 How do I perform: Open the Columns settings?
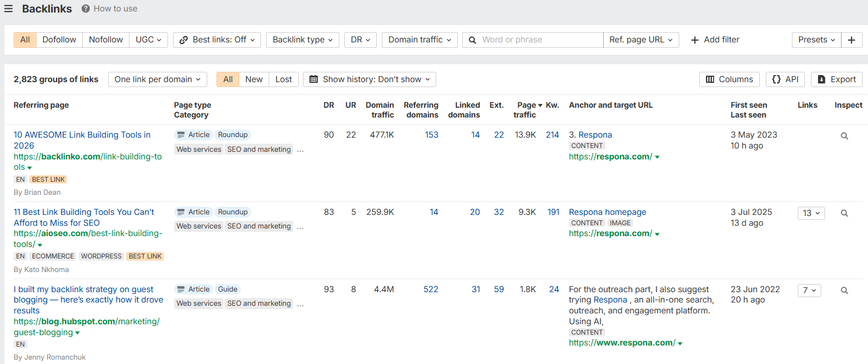tap(729, 79)
